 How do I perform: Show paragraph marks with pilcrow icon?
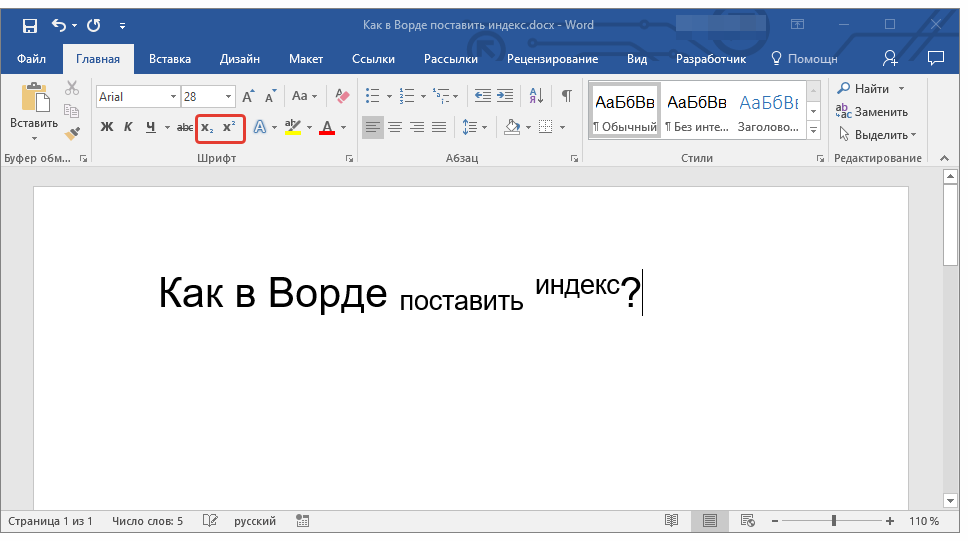coord(566,96)
